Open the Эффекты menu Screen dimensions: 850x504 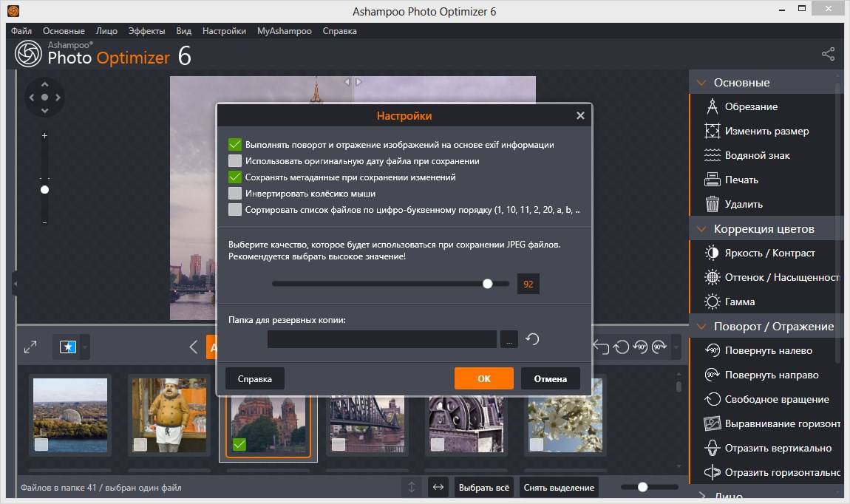(x=146, y=31)
